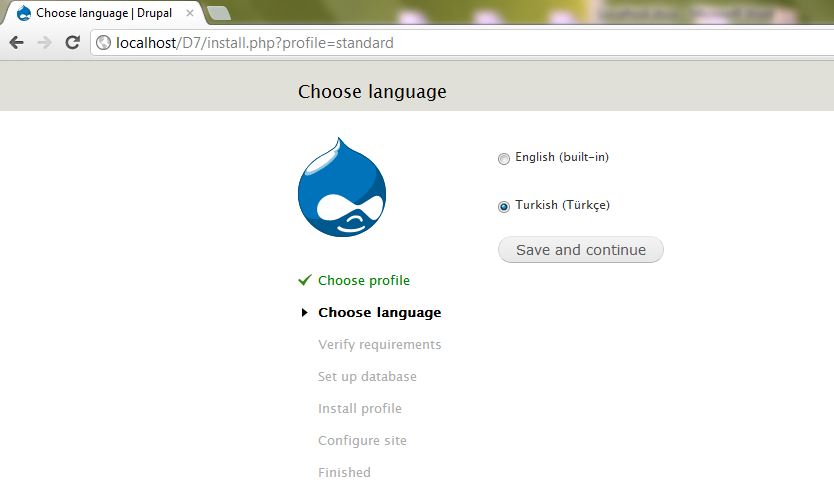Click the Drupal favicon on the tab
Viewport: 834px width, 500px height.
(24, 13)
